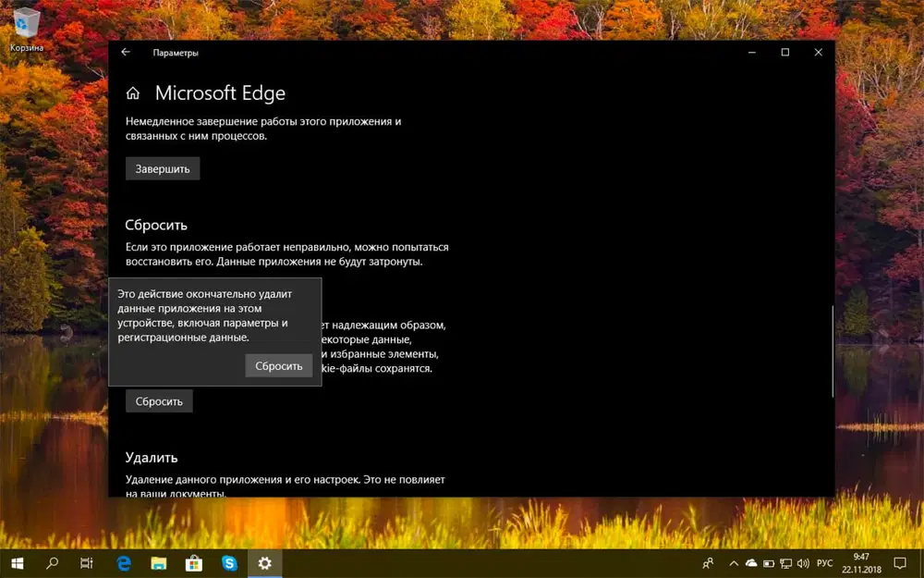Click the Task View icon
This screenshot has height=578, width=924.
point(85,563)
